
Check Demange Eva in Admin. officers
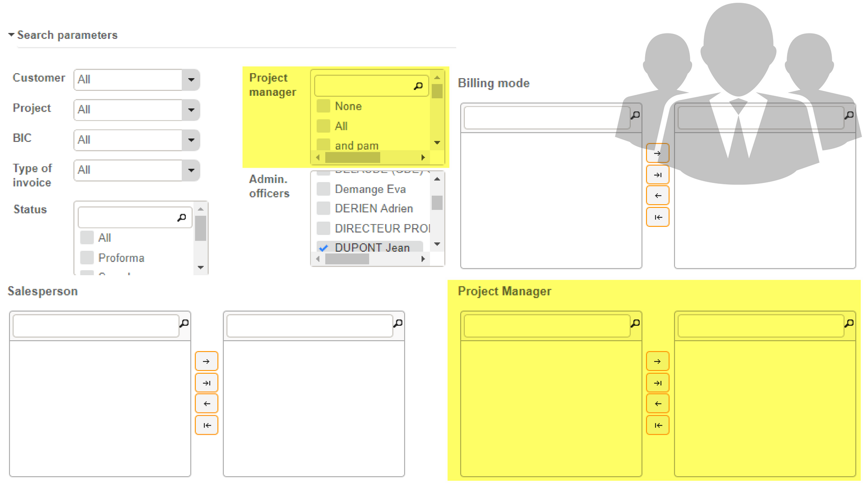point(323,189)
